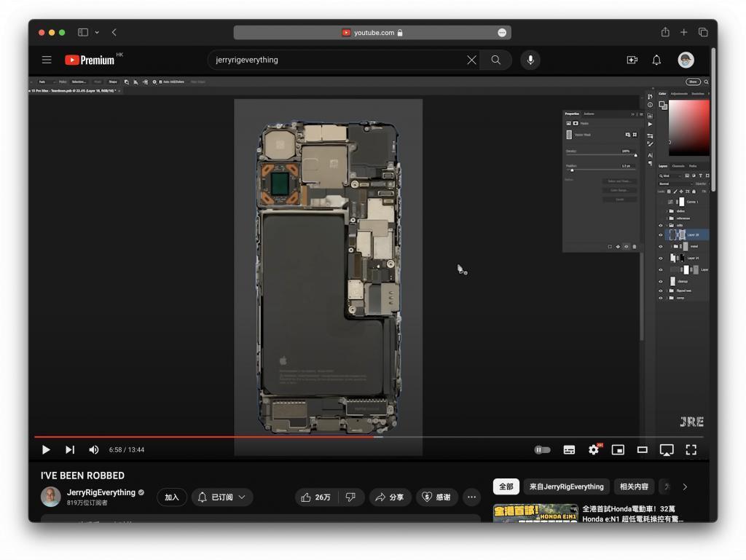Mute the video using speaker icon

click(x=93, y=450)
